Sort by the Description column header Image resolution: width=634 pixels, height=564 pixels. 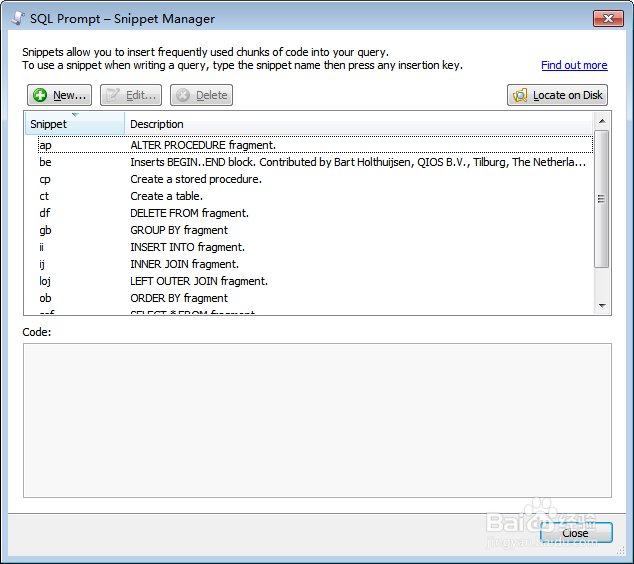coord(358,123)
